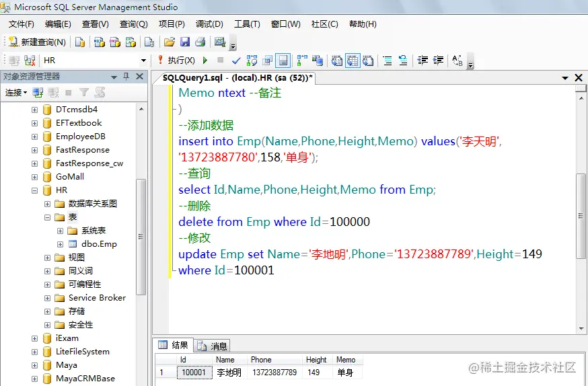Viewport: 588px width, 386px height.
Task: Open the 调试(D) menu
Action: coord(209,24)
